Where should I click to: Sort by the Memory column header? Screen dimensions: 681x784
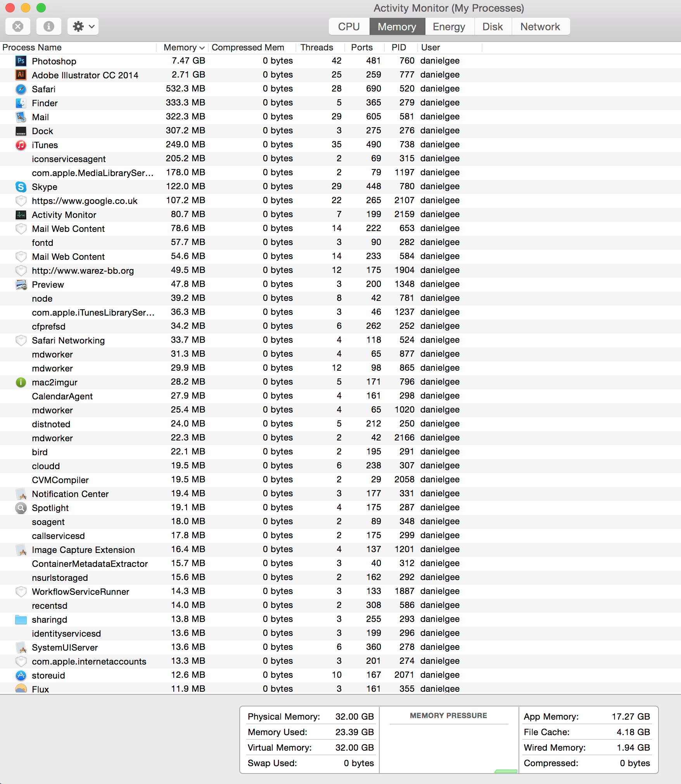(x=182, y=47)
